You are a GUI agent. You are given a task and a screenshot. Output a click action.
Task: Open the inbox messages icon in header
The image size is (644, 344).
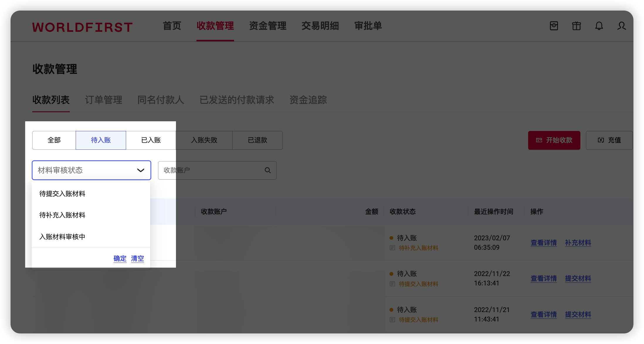point(554,26)
